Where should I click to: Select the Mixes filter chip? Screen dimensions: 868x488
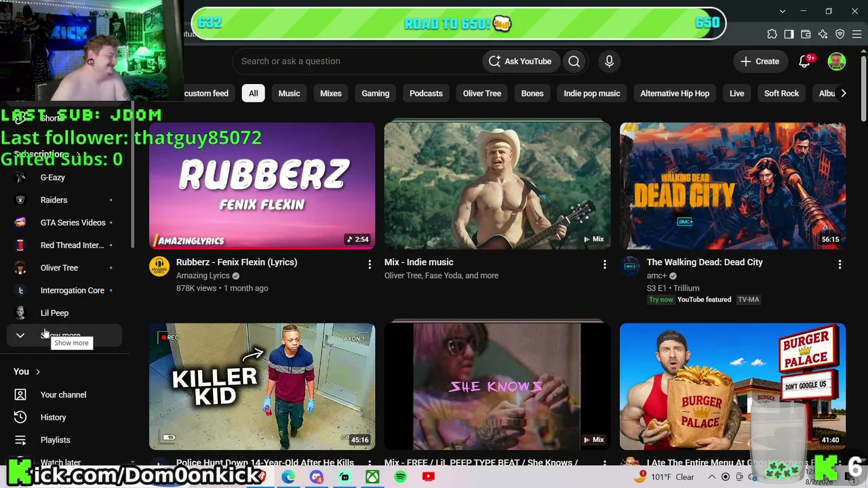pos(331,94)
